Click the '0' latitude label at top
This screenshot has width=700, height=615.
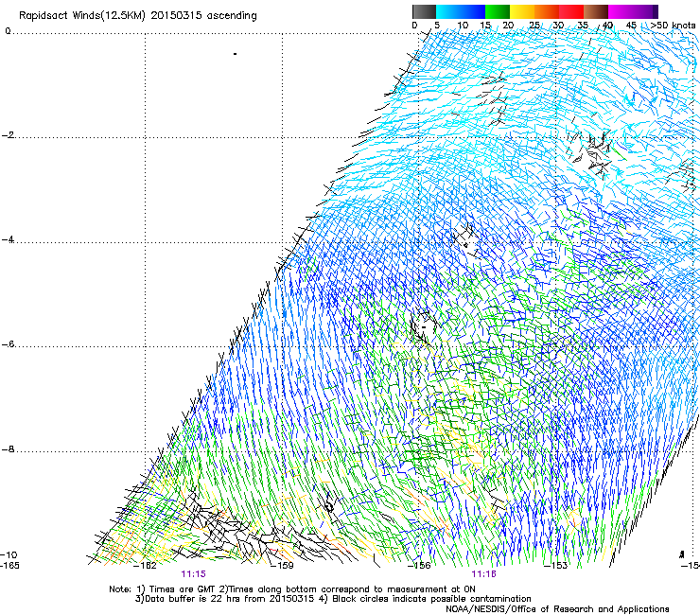coord(8,31)
